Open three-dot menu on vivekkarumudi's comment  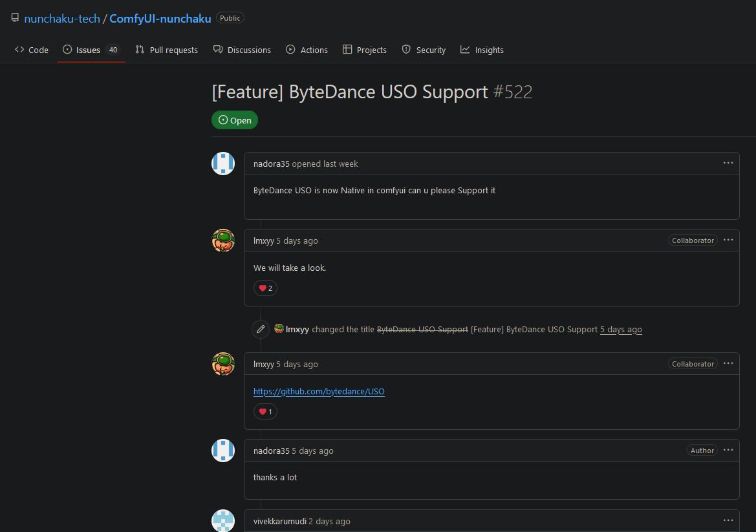pos(728,520)
